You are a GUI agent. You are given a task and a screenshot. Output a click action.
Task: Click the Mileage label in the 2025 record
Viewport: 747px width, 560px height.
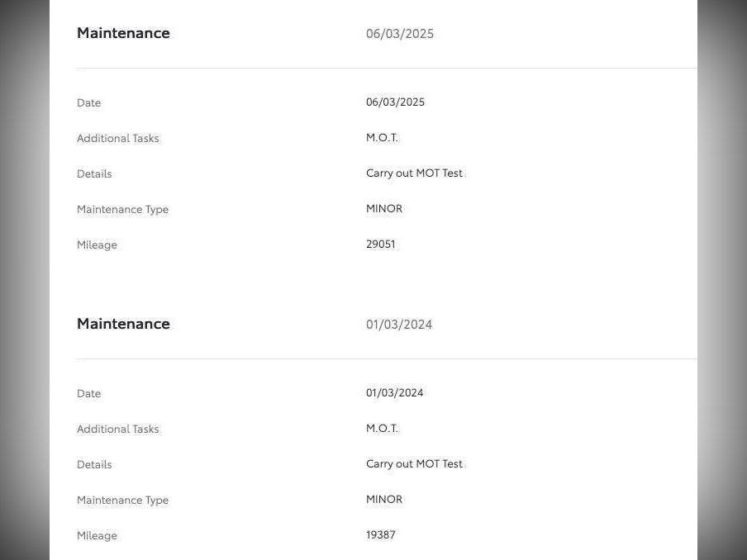(97, 245)
